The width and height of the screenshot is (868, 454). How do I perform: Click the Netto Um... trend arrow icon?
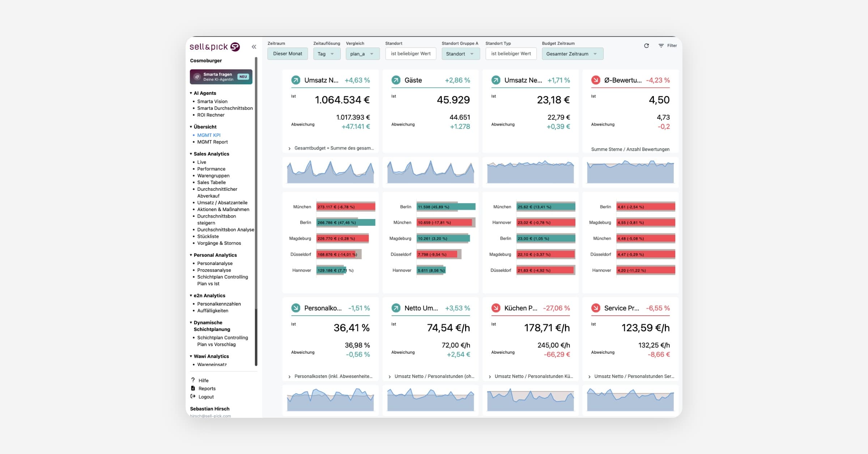(x=396, y=308)
